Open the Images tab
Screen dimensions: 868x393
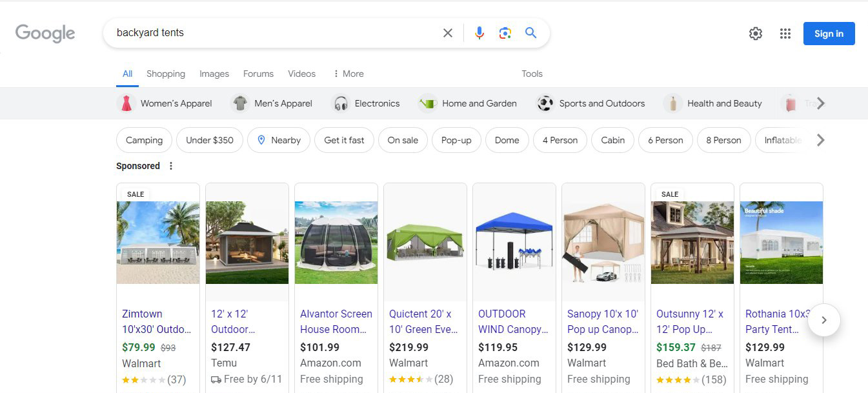[x=214, y=74]
